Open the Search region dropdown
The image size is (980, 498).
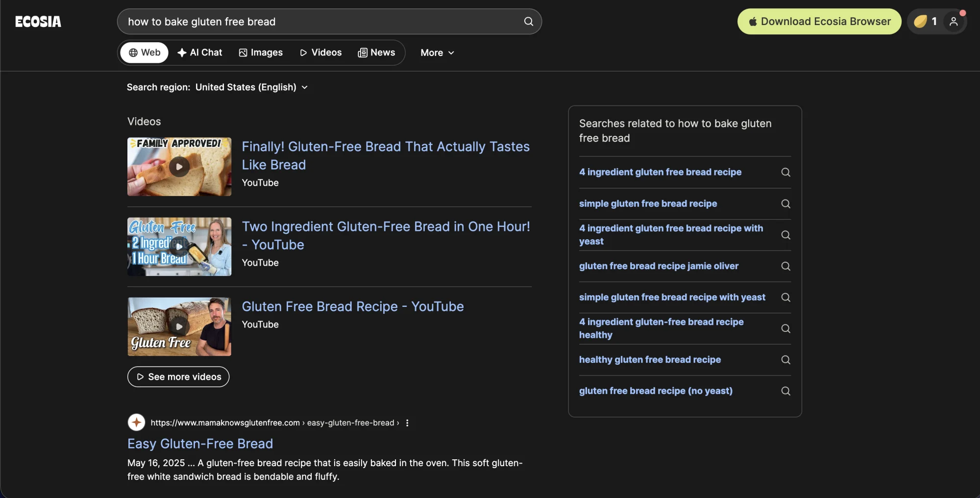point(217,87)
